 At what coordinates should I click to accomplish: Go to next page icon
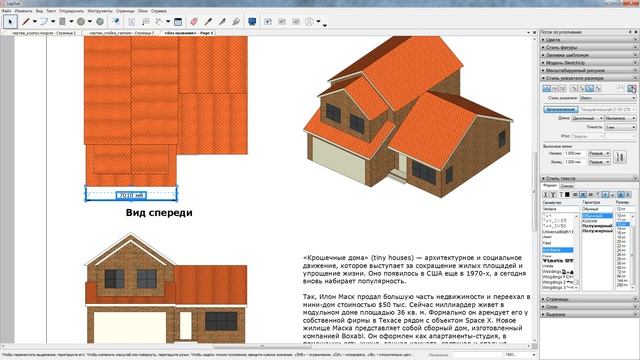pyautogui.click(x=296, y=22)
